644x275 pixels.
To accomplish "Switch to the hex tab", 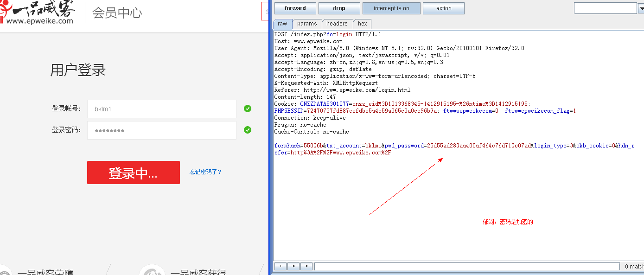I will [362, 24].
